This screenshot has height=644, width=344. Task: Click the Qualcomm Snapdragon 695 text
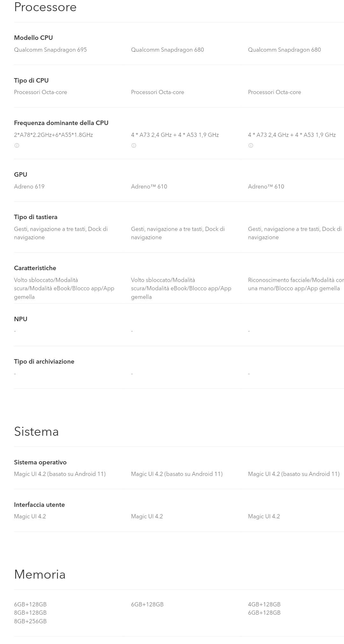[x=50, y=50]
